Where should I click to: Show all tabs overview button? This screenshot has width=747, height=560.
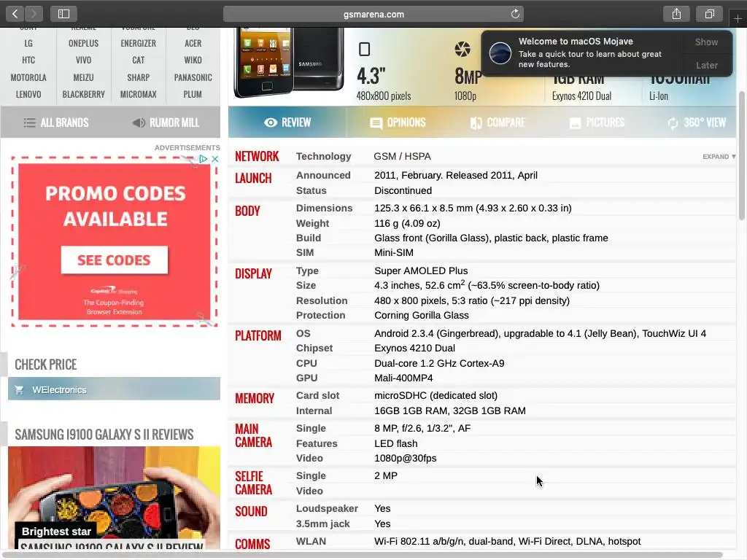(x=709, y=14)
